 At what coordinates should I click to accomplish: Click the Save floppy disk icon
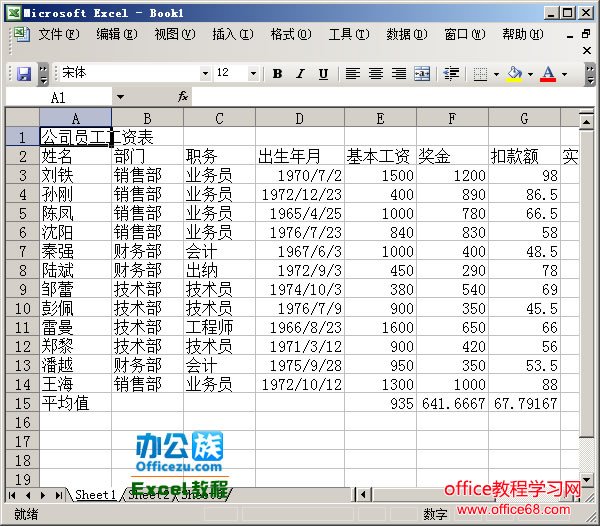click(24, 74)
